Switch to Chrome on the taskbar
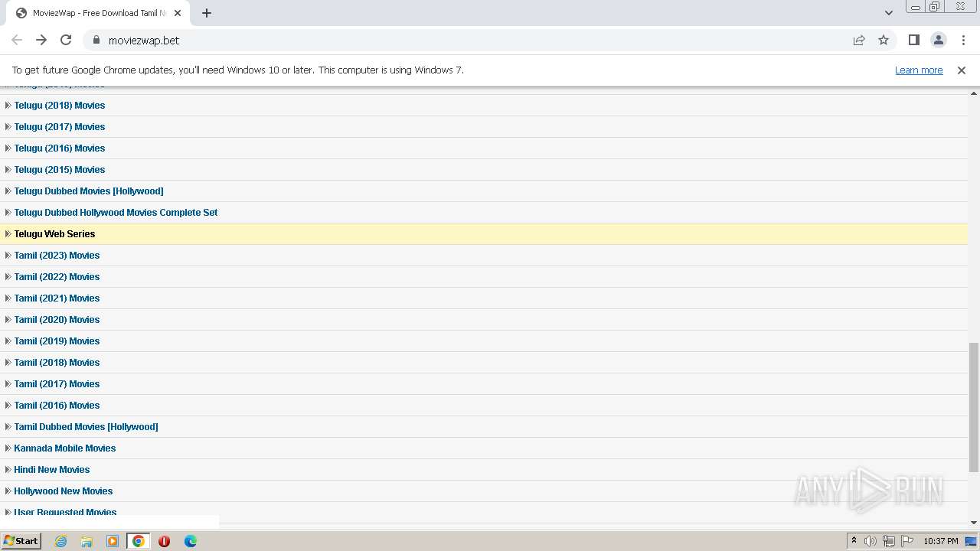Viewport: 980px width, 551px height. (x=139, y=541)
